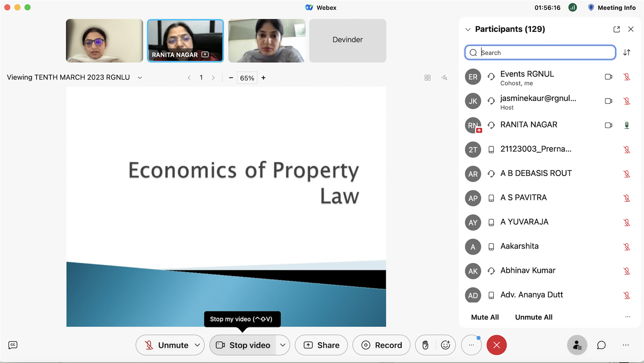The height and width of the screenshot is (363, 644).
Task: Select RANITA NAGAR video thumbnail
Action: click(x=185, y=41)
